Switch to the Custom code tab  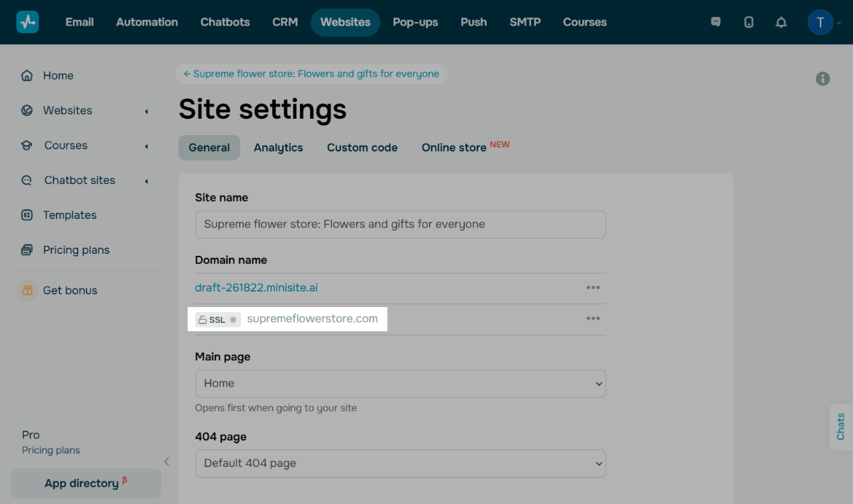point(362,148)
